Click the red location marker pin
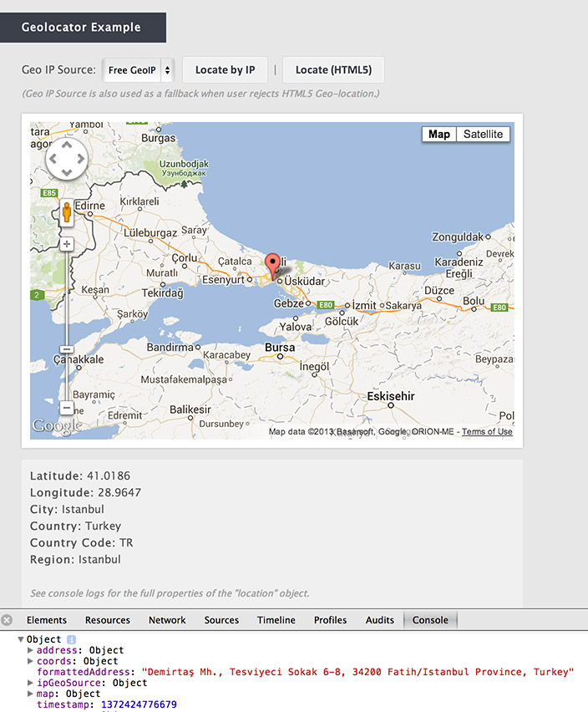The height and width of the screenshot is (712, 588). click(x=272, y=267)
